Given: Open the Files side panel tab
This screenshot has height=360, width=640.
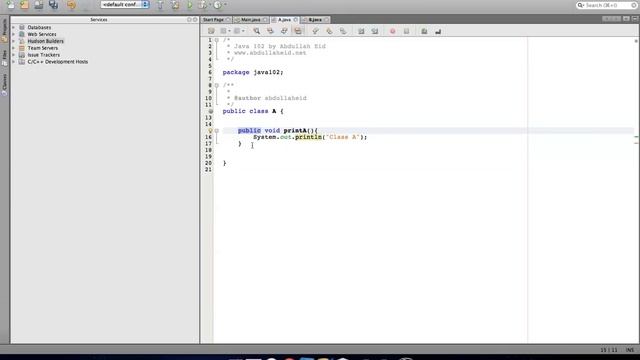Looking at the screenshot, I should click(x=4, y=58).
